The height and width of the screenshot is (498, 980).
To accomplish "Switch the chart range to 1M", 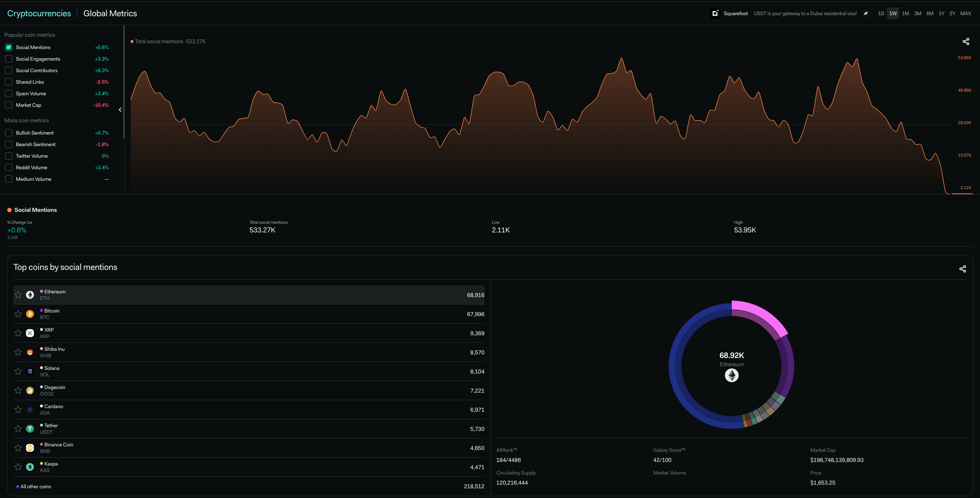I will pyautogui.click(x=905, y=13).
